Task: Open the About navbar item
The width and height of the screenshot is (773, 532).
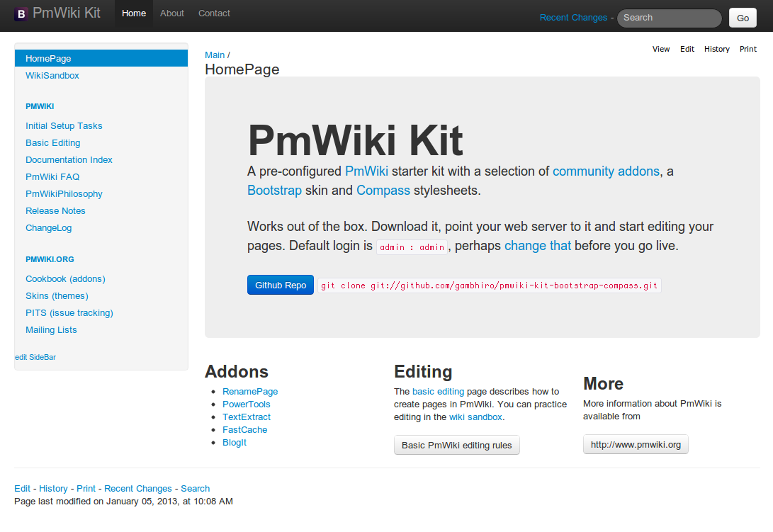Action: (171, 13)
